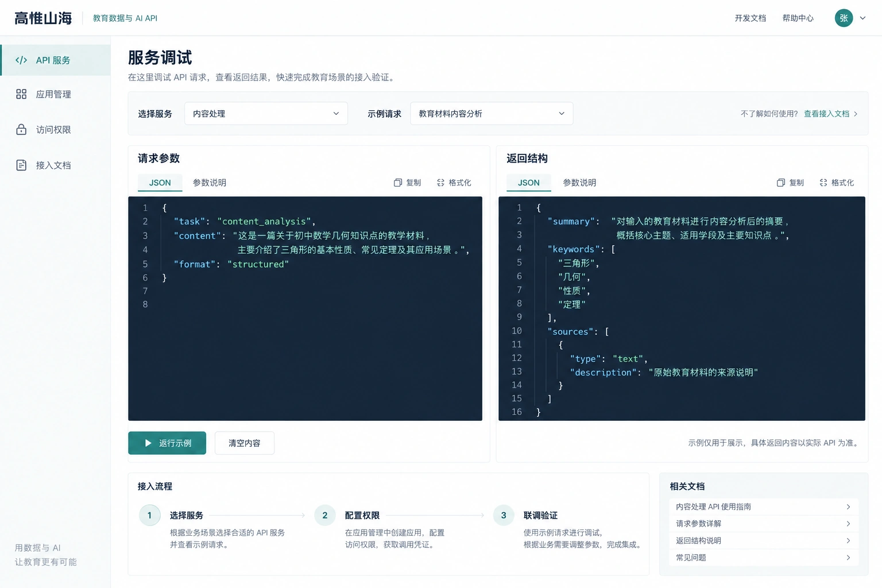Click the 选择服务 step title
This screenshot has width=882, height=588.
187,516
